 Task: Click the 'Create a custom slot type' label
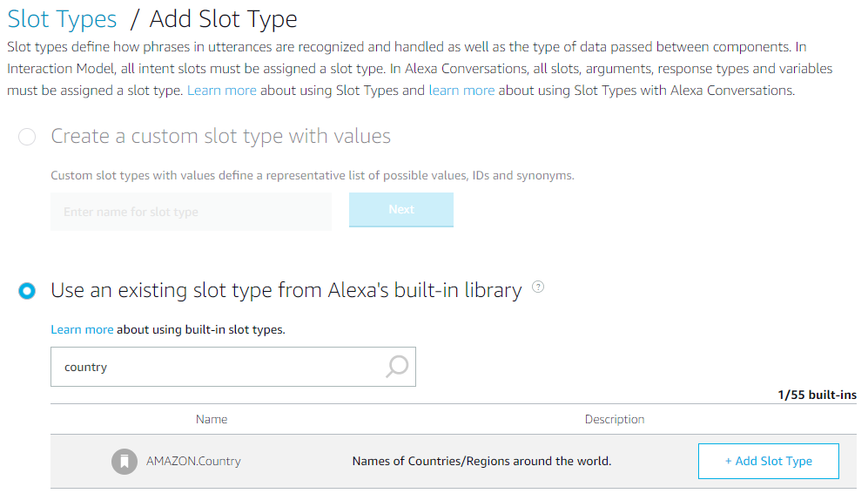click(x=220, y=136)
